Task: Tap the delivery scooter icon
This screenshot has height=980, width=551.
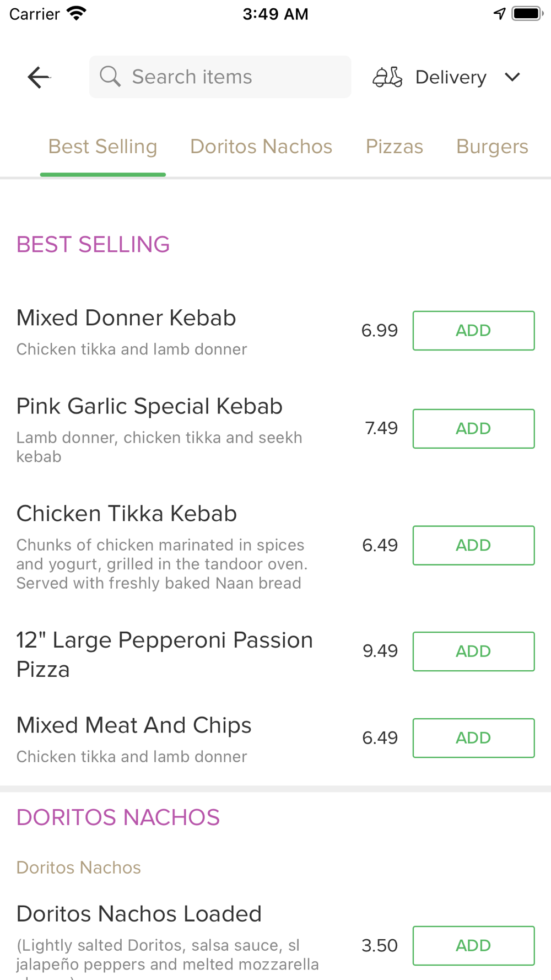Action: (x=387, y=77)
